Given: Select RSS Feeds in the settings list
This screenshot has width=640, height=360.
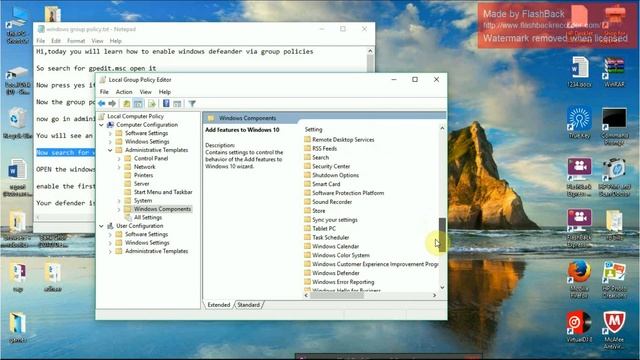Looking at the screenshot, I should pos(324,149).
